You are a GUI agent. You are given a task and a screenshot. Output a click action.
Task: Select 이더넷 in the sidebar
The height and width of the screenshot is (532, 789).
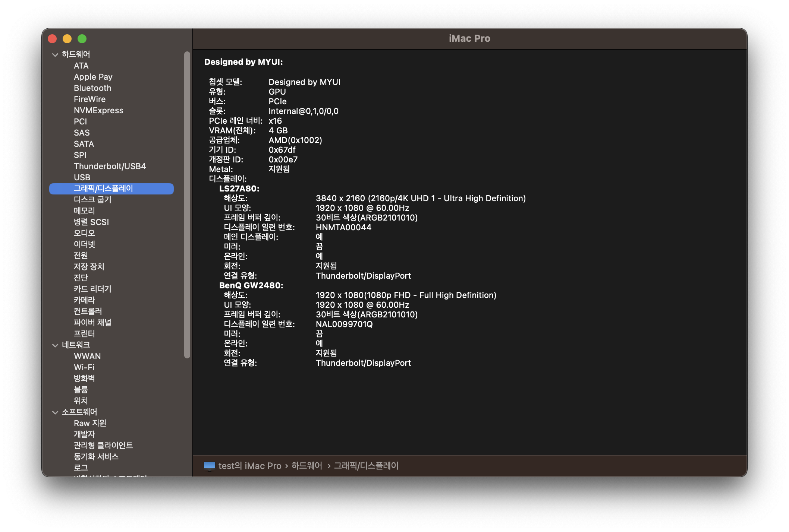(x=84, y=244)
